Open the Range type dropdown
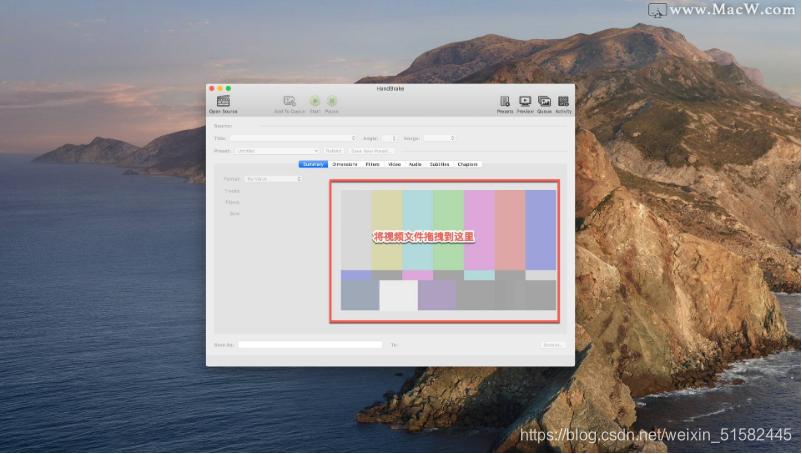The image size is (802, 454). (439, 138)
